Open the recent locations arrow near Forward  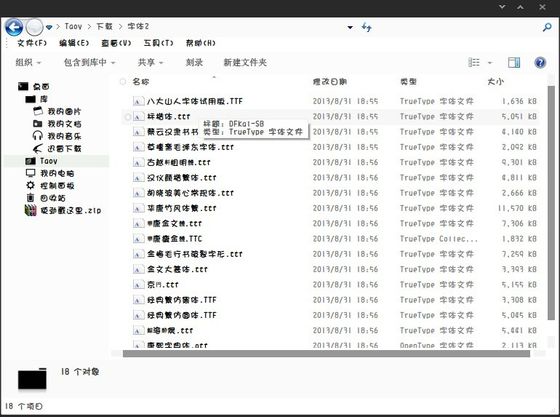coord(49,27)
